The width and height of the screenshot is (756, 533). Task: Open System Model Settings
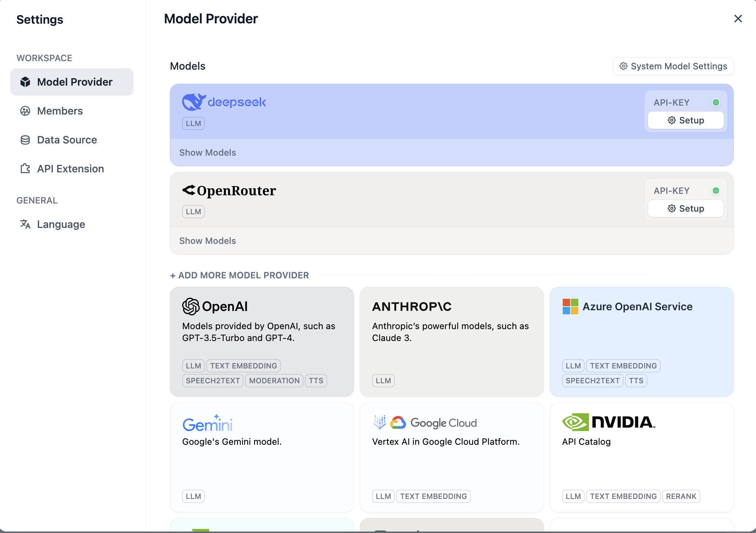click(x=673, y=66)
